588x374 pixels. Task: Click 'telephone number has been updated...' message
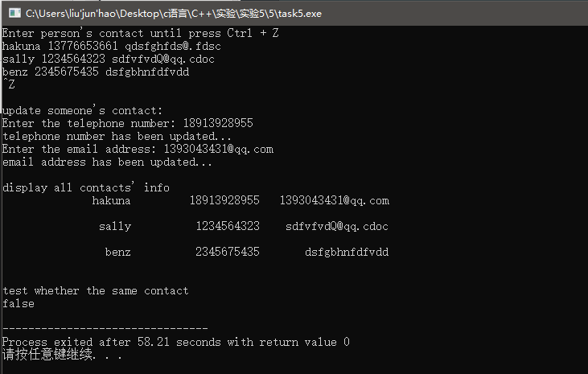click(x=117, y=136)
